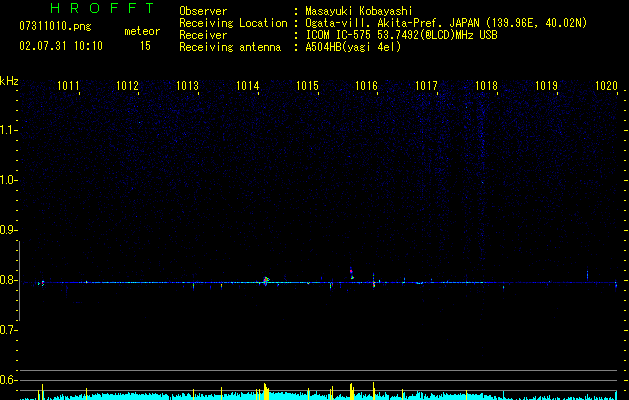Click the 1.0 frequency axis label

point(8,180)
